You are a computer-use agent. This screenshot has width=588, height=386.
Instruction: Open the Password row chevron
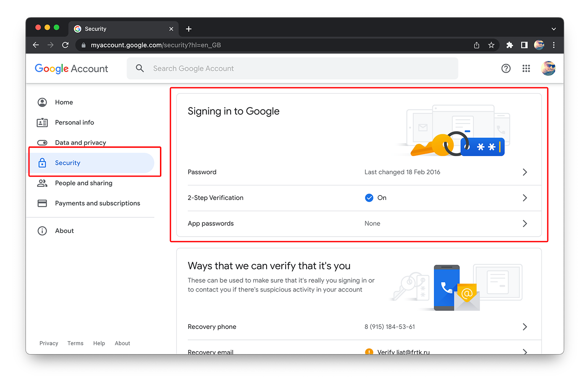(525, 172)
